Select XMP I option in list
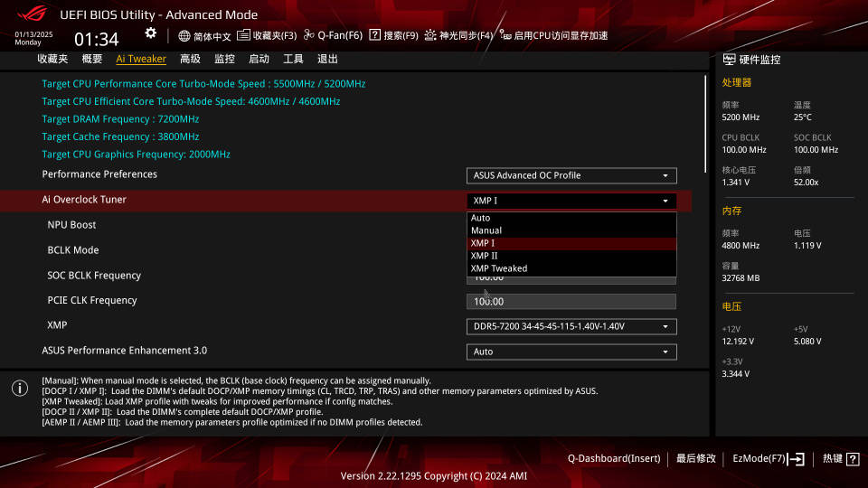 [571, 243]
